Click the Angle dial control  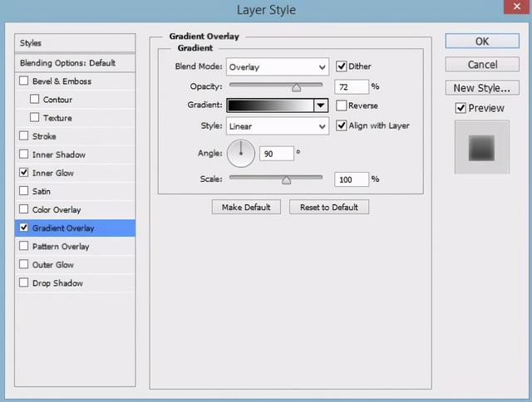(x=241, y=154)
